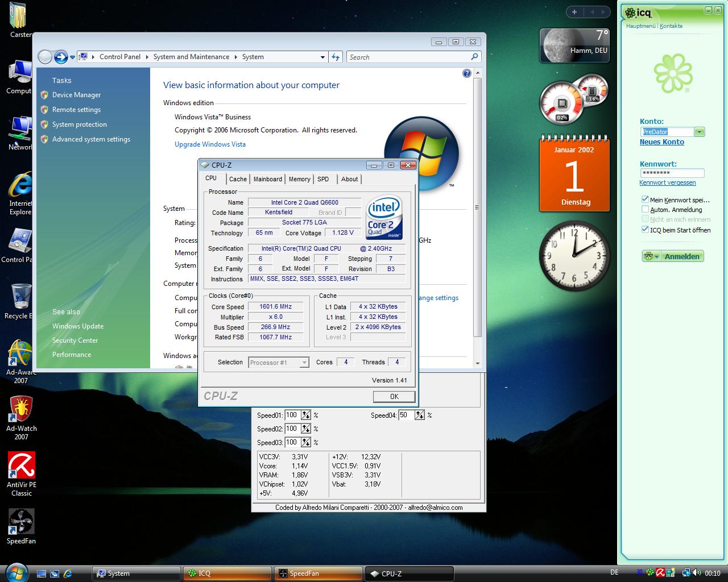The width and height of the screenshot is (728, 582).
Task: Toggle 'Mein Kennwort speichern' checkbox in ICQ
Action: [645, 199]
